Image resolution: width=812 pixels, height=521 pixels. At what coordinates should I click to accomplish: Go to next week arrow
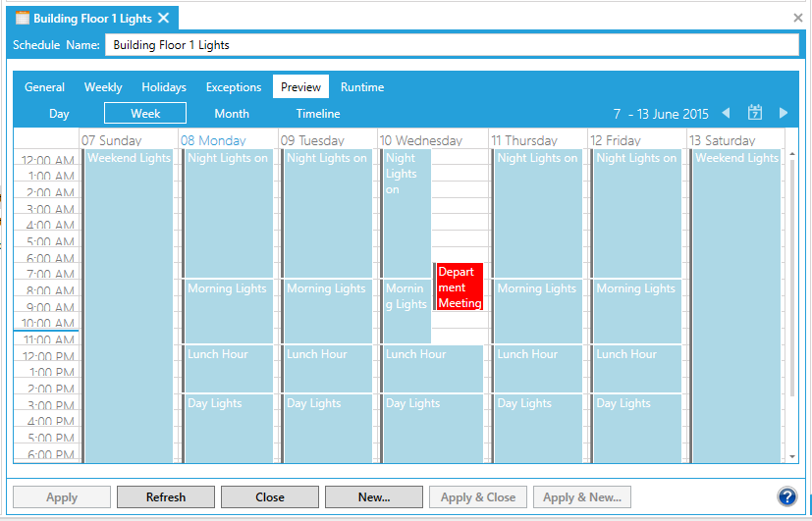click(784, 113)
